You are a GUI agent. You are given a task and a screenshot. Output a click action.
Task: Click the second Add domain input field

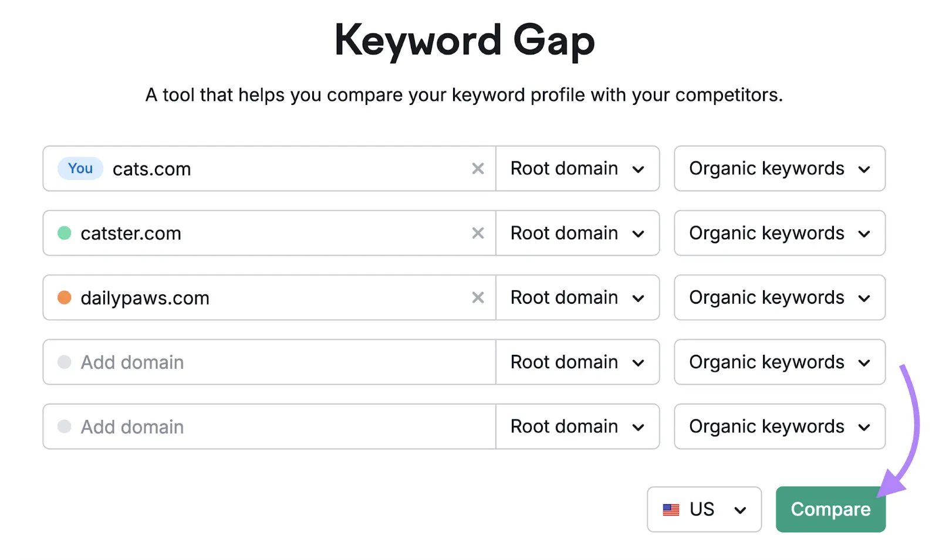tap(235, 426)
